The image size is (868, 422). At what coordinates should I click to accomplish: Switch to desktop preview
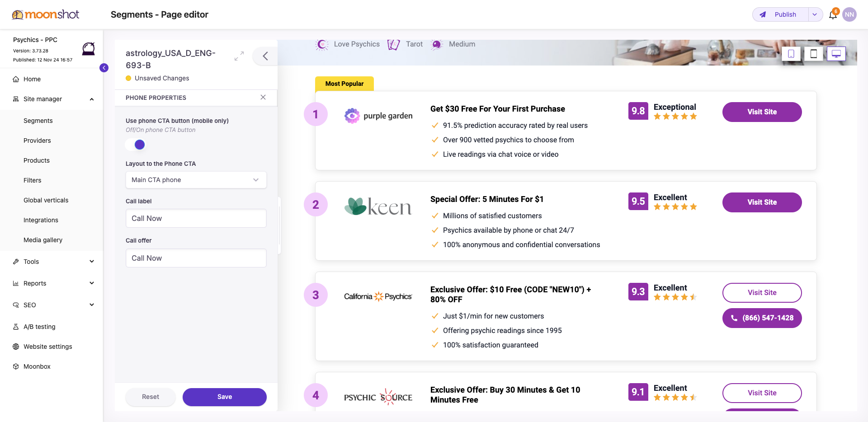tap(836, 54)
